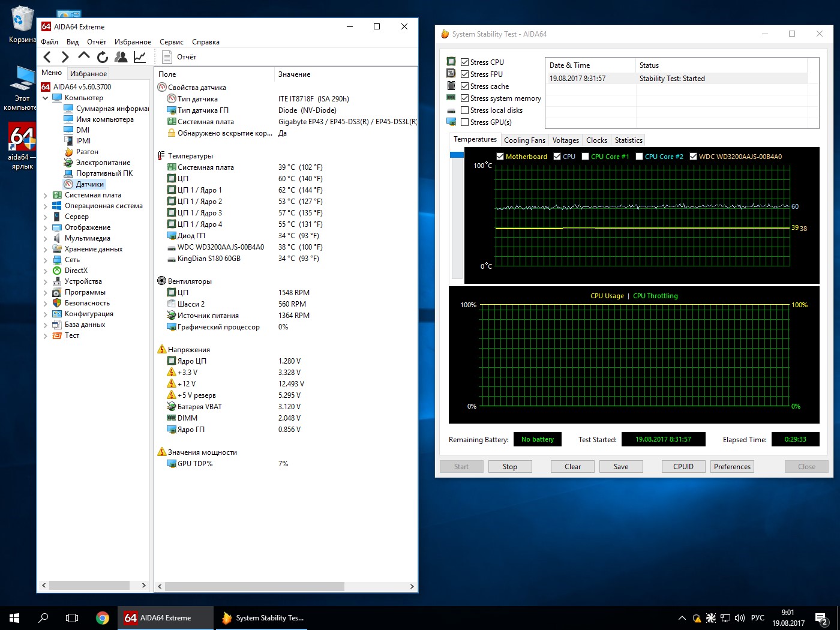
Task: Expand the Отображение tree node
Action: (x=46, y=227)
